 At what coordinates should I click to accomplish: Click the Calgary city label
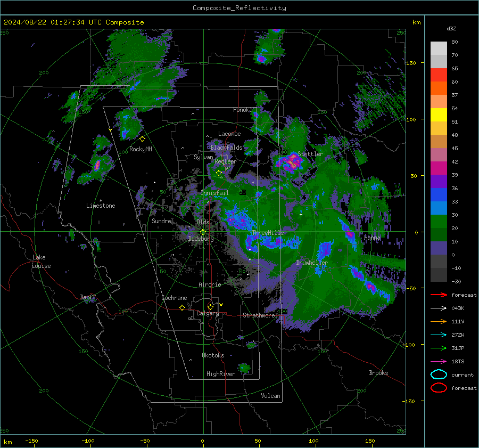208,313
